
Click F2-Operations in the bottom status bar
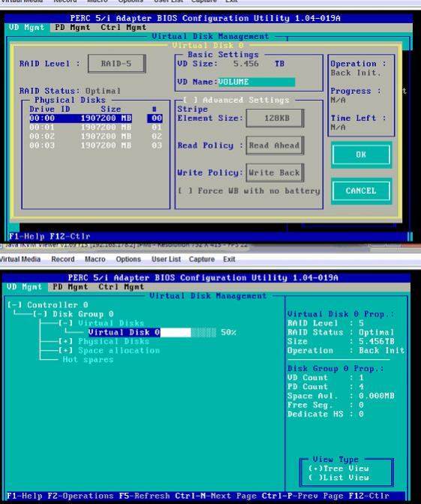pos(80,496)
